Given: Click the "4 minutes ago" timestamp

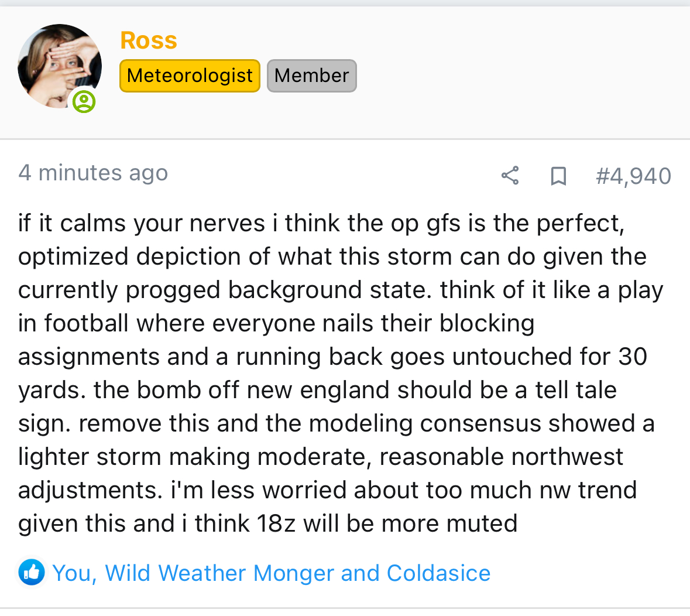Looking at the screenshot, I should point(93,173).
